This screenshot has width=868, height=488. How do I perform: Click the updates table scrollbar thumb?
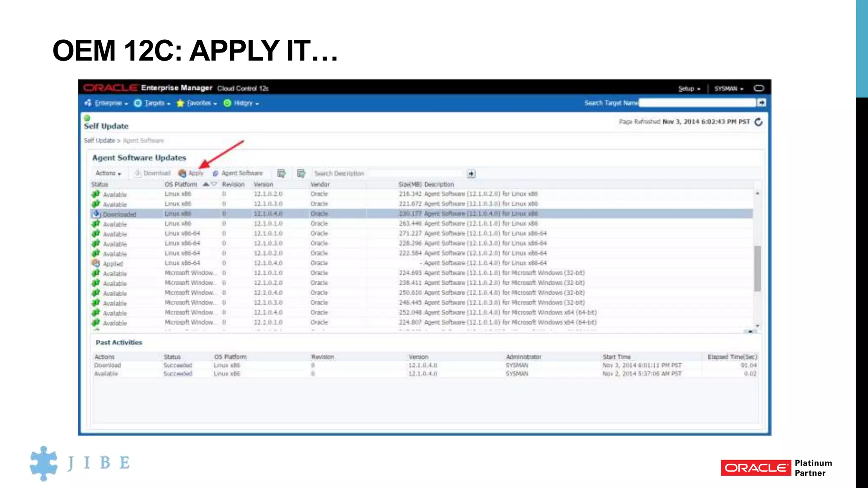click(757, 268)
